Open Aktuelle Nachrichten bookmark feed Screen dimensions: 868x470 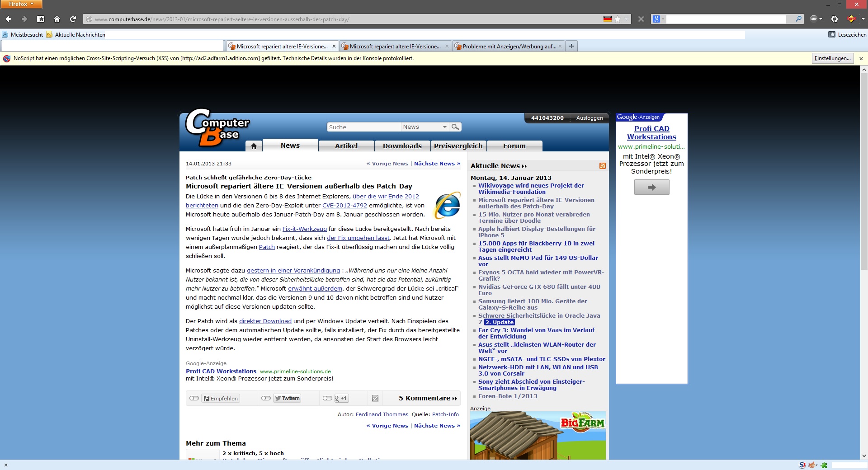coord(76,34)
